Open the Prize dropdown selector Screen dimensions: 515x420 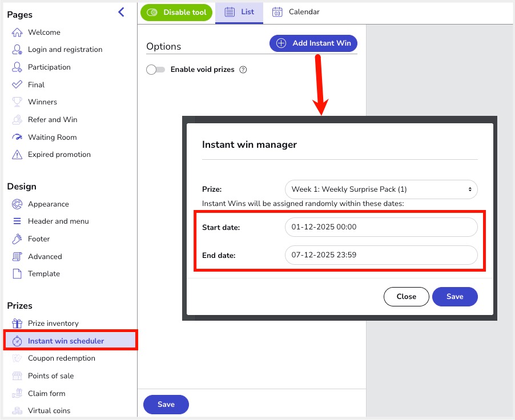pos(381,189)
